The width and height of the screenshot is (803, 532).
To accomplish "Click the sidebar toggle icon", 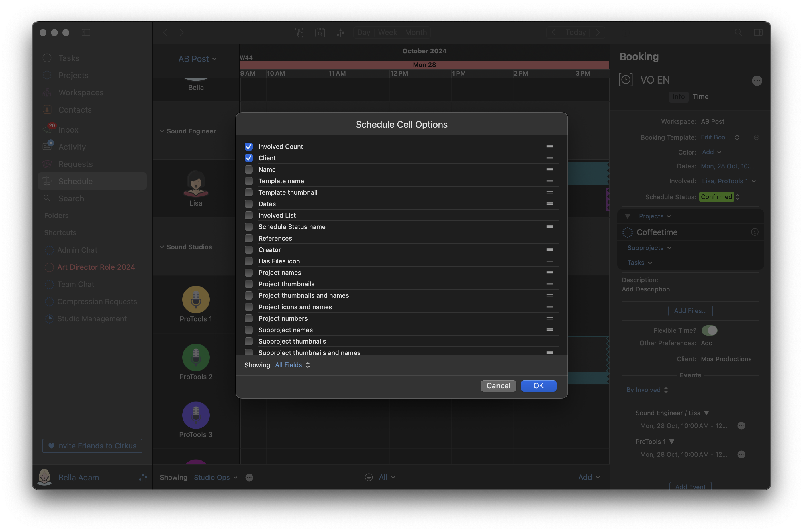I will pos(86,33).
